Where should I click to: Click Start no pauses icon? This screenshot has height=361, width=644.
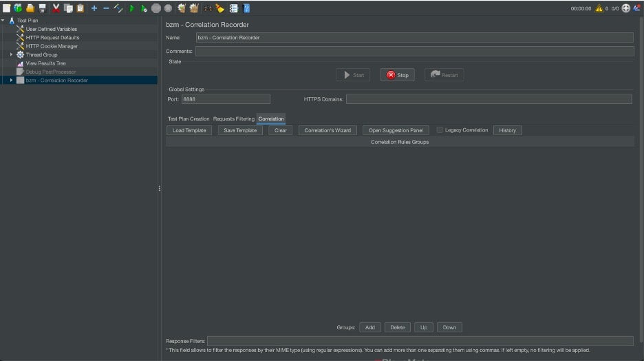144,8
